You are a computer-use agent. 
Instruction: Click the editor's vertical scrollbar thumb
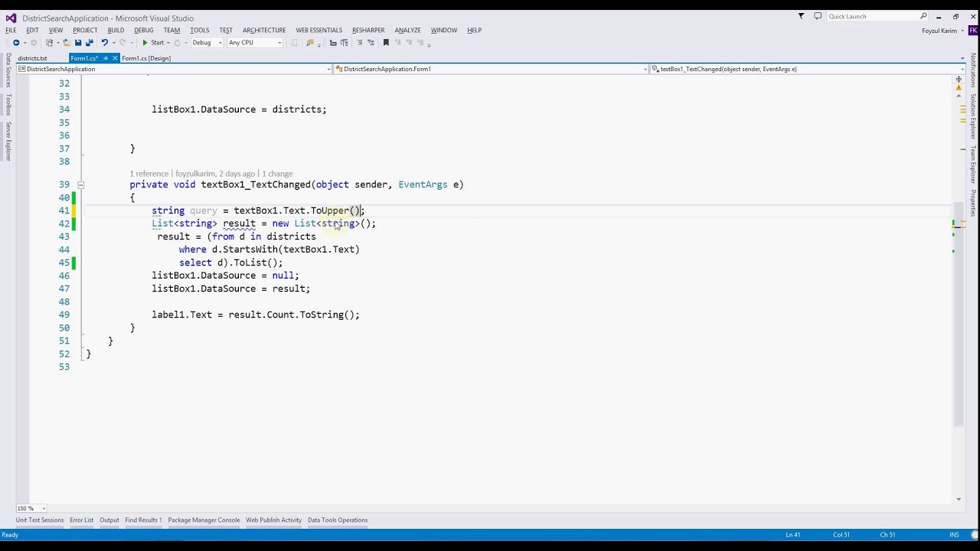[959, 312]
